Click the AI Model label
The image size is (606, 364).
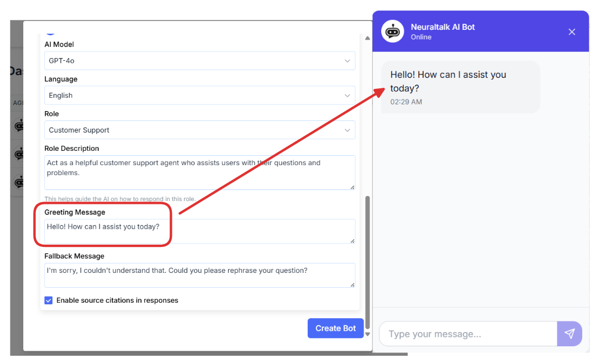coord(59,44)
